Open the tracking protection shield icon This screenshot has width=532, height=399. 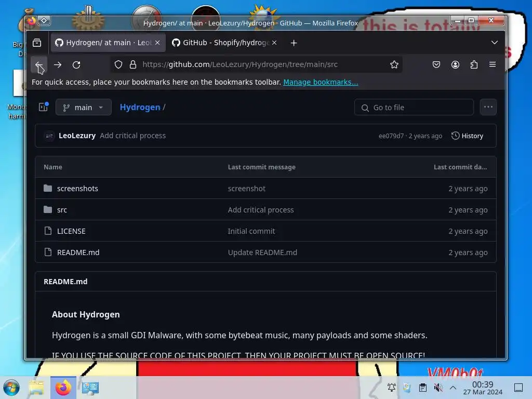(118, 64)
